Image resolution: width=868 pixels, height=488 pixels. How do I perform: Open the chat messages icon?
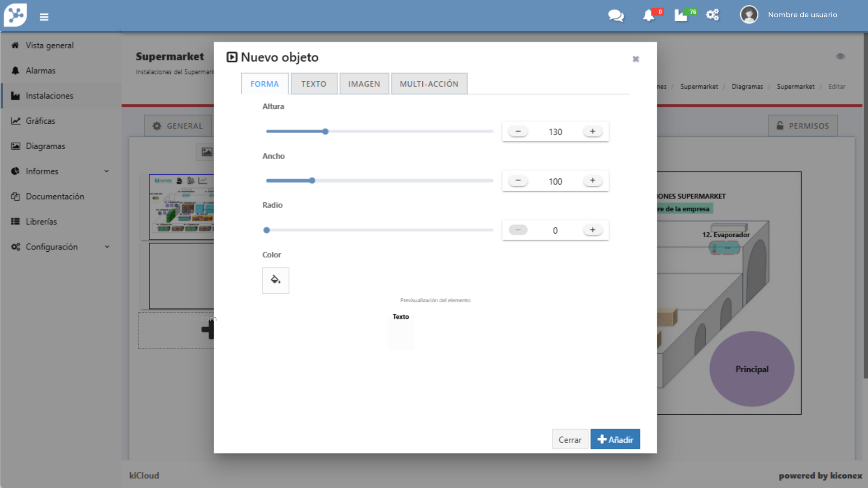616,16
